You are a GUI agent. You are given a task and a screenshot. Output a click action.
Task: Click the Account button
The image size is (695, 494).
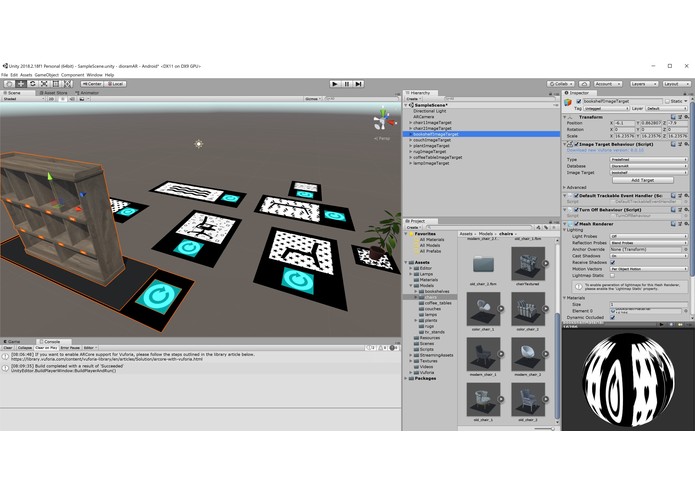click(x=607, y=84)
